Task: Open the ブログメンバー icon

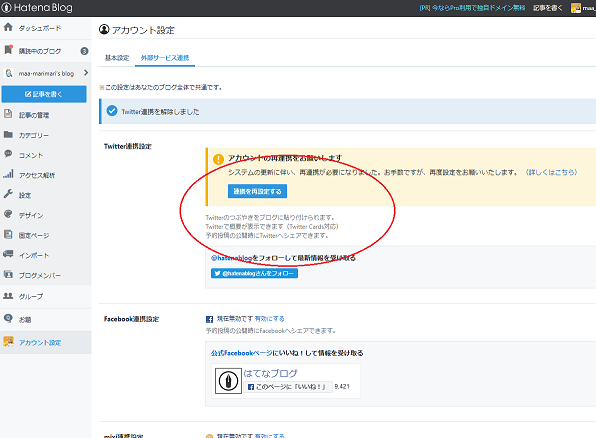Action: (8, 274)
